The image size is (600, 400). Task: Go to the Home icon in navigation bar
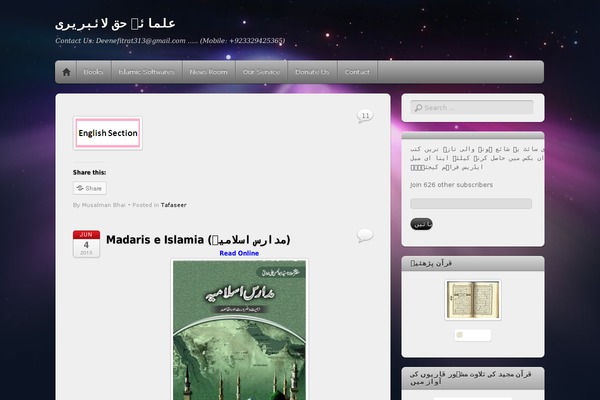66,72
